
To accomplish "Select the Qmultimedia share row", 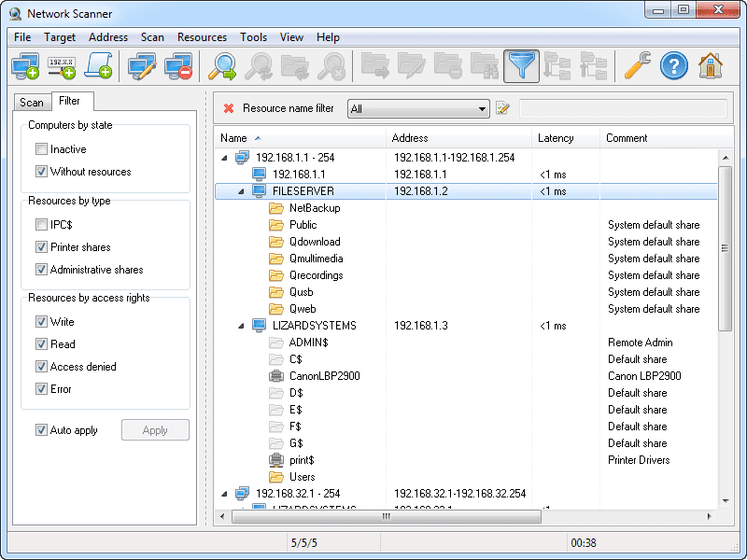I will (466, 259).
